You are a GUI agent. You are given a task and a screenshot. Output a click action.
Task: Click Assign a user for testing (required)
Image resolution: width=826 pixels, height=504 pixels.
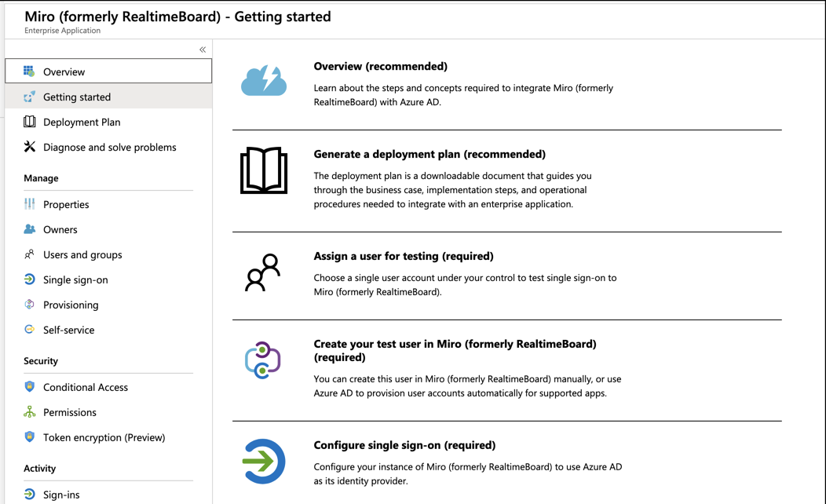point(404,257)
